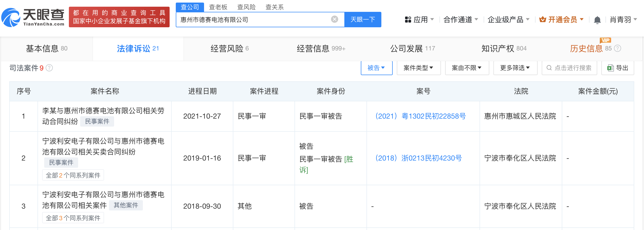
Task: Open the 被告 filter dropdown
Action: pos(376,68)
